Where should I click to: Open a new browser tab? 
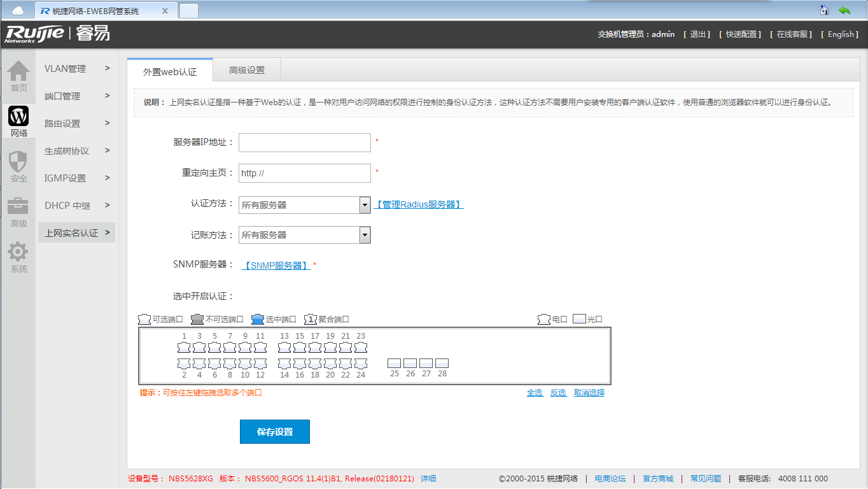pyautogui.click(x=189, y=11)
